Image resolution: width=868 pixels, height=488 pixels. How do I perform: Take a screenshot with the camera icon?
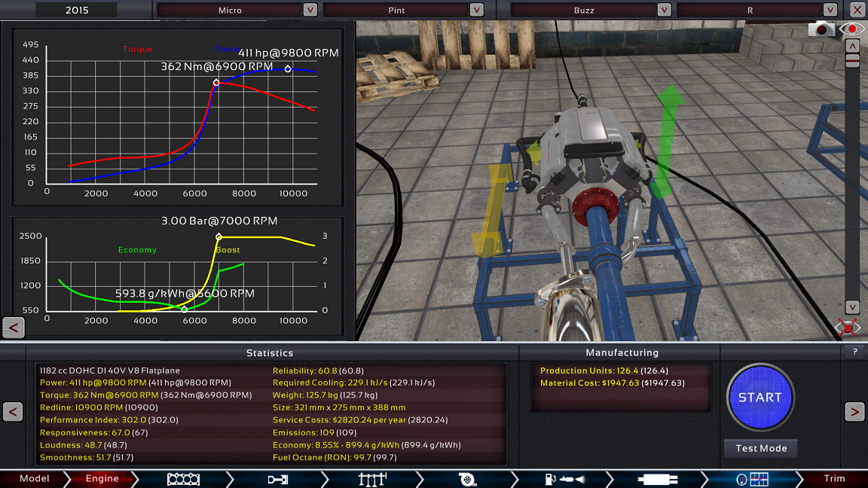(821, 29)
